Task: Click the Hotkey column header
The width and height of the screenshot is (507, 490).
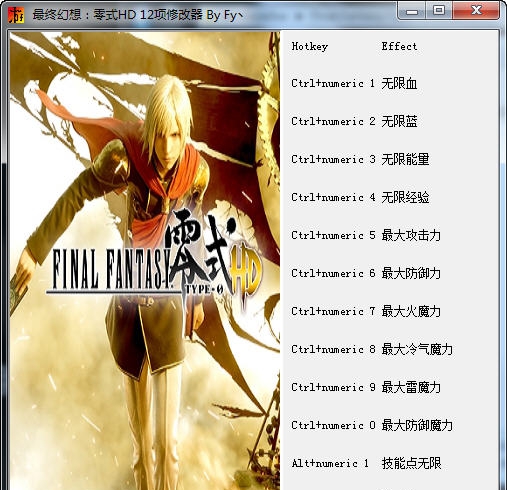Action: point(310,46)
